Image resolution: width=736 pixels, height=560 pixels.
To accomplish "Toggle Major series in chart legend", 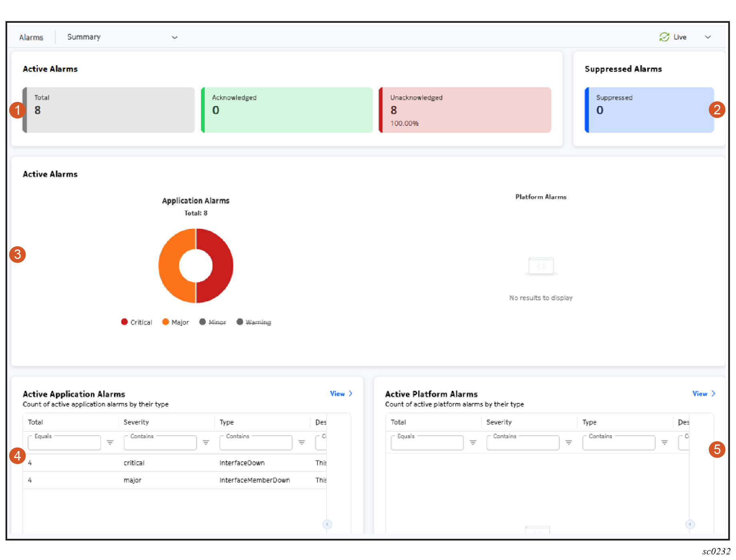I will coord(176,322).
